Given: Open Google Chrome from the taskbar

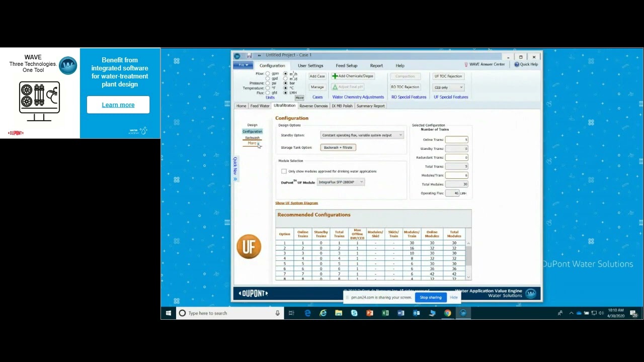Looking at the screenshot, I should [447, 313].
